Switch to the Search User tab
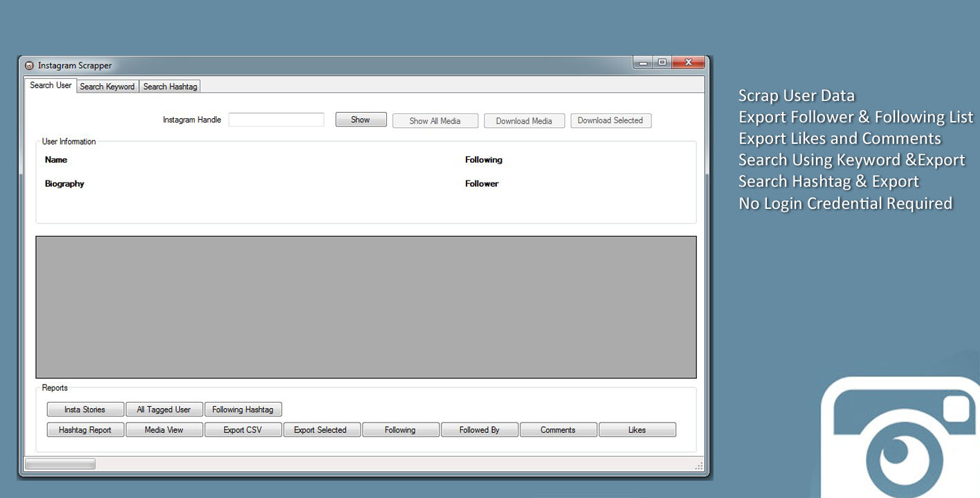Viewport: 980px width, 498px height. coord(51,85)
